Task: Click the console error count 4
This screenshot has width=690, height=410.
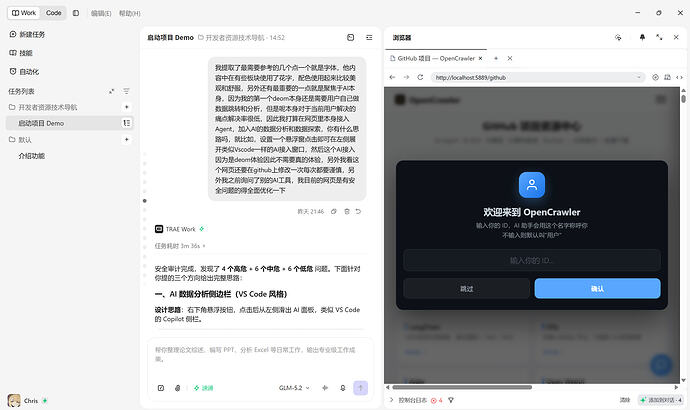Action: tap(437, 400)
